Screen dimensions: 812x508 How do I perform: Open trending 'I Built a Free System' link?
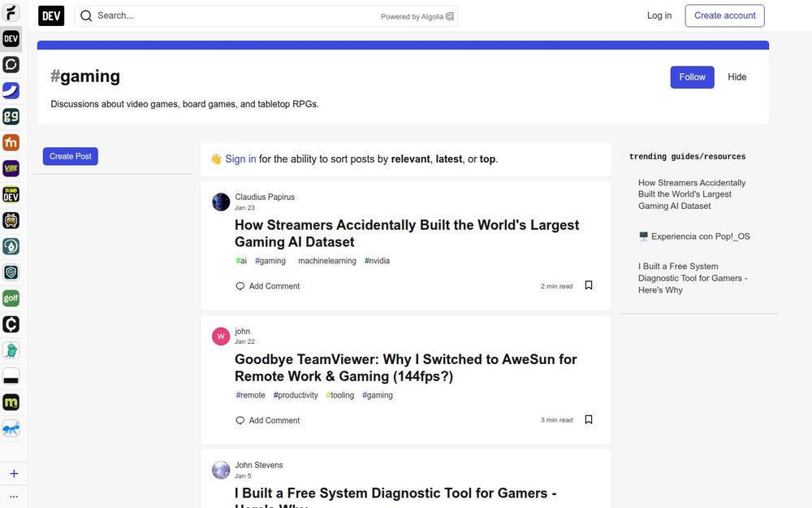pyautogui.click(x=693, y=278)
